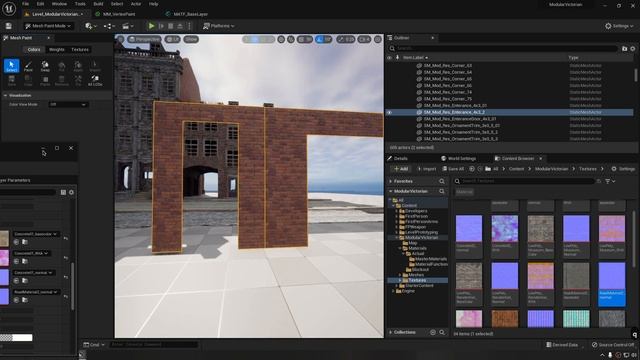Collapse the ModularVictorian source tree
The height and width of the screenshot is (360, 640).
(391, 191)
